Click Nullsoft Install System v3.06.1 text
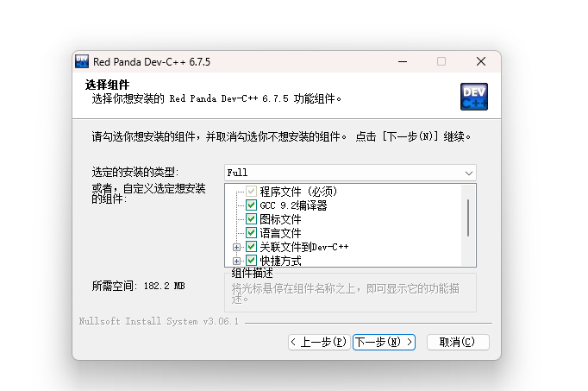Viewport: 588px width, 391px height. click(159, 322)
